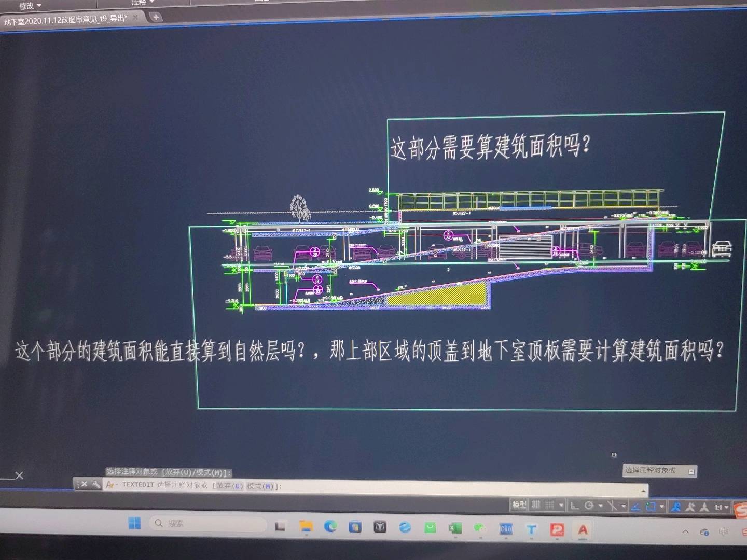The height and width of the screenshot is (560, 747).
Task: Open Task View in taskbar
Action: tap(280, 526)
